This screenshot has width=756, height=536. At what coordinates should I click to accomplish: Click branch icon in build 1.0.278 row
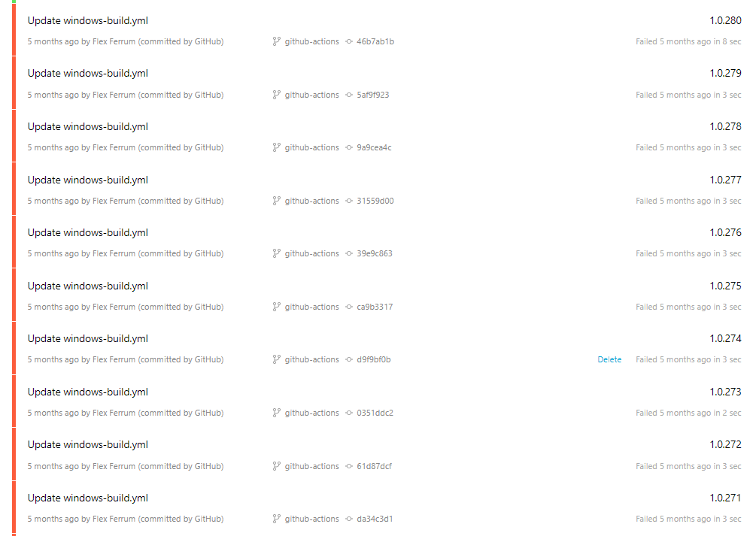pyautogui.click(x=276, y=147)
